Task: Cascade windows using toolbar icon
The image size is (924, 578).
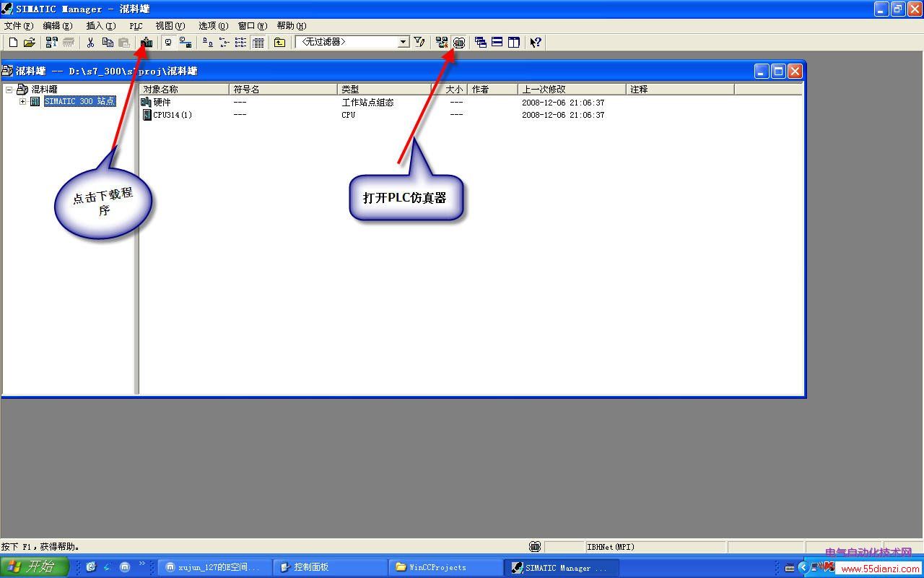Action: (480, 43)
